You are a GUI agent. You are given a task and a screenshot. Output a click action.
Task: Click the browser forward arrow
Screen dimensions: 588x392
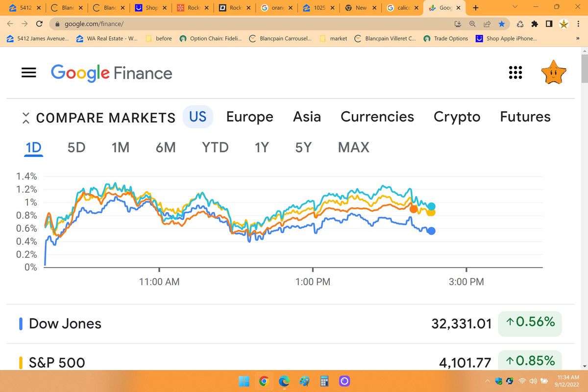click(24, 24)
